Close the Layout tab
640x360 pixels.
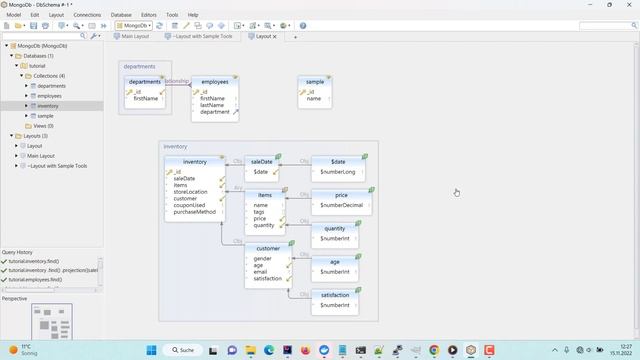coord(275,37)
